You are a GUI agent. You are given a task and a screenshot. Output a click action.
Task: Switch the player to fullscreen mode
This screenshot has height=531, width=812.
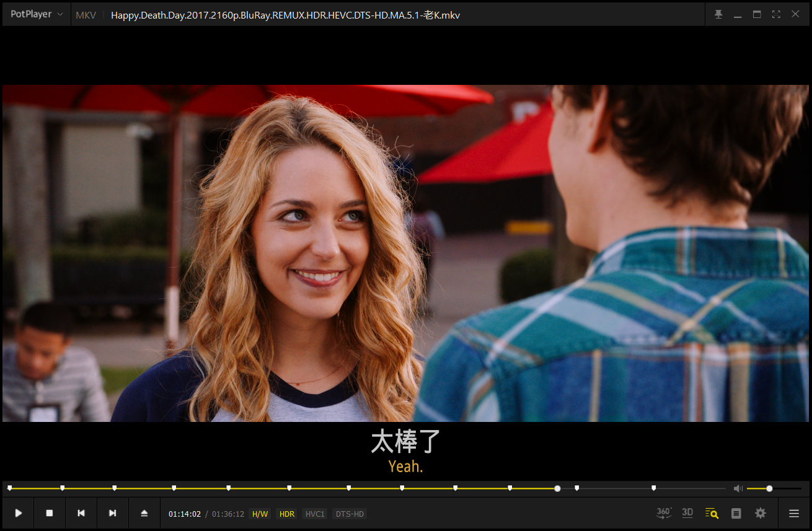[x=776, y=14]
